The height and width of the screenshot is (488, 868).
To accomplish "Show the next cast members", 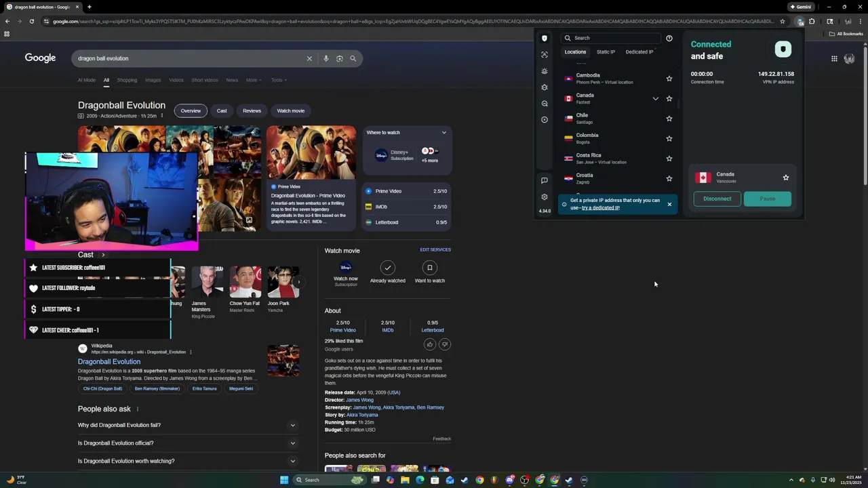I will [298, 282].
